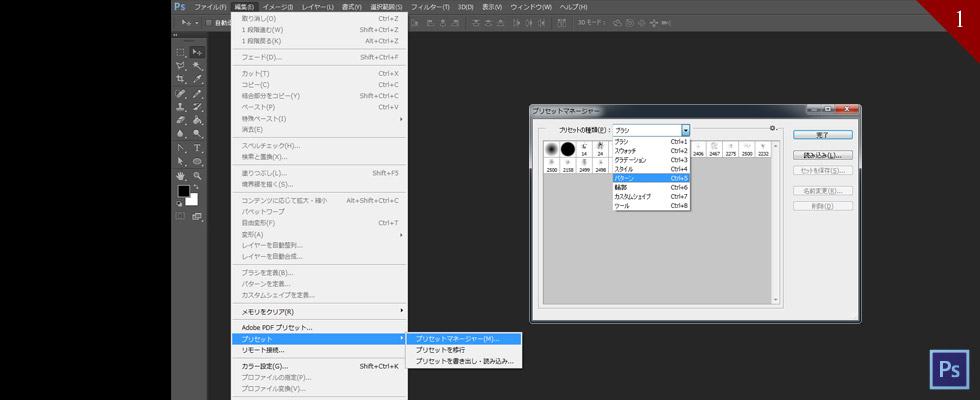Viewport: 980px width, 400px height.
Task: Select the Eyedropper tool
Action: 198,79
